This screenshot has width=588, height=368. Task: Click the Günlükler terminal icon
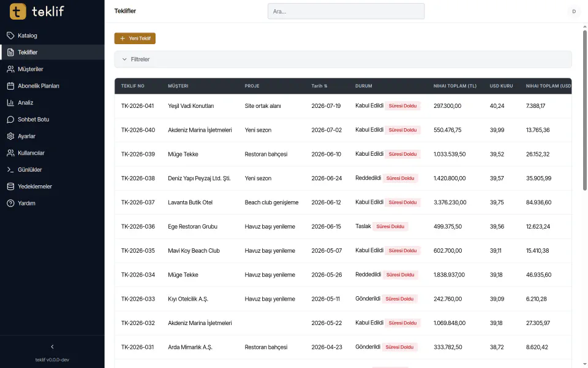[x=10, y=170]
